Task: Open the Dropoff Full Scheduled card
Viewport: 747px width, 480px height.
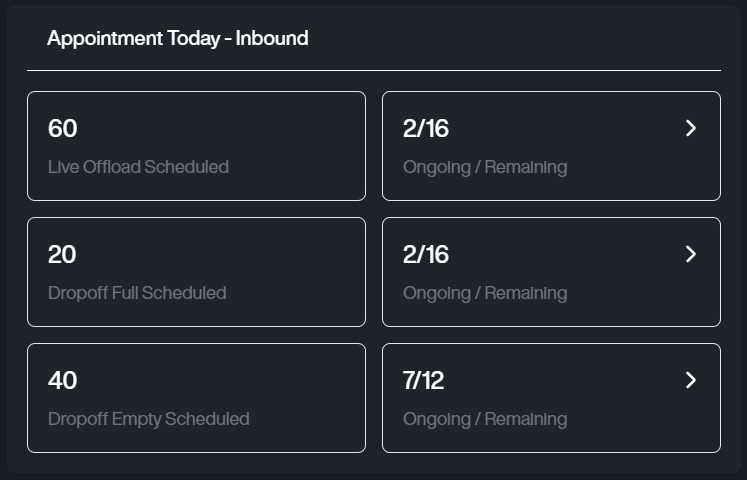Action: tap(196, 272)
